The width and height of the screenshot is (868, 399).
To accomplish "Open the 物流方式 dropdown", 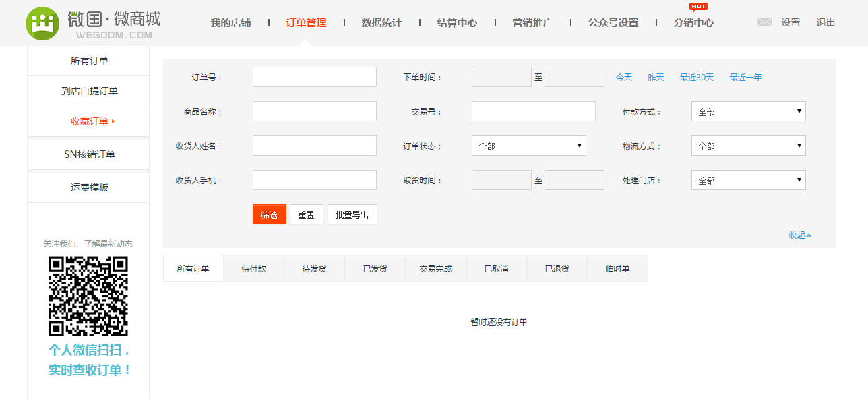I will [749, 146].
